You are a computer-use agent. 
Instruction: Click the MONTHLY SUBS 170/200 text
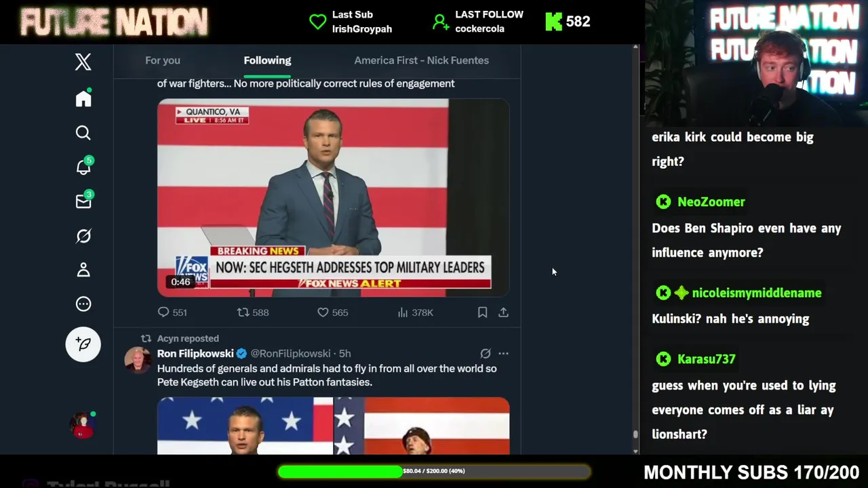pos(751,472)
